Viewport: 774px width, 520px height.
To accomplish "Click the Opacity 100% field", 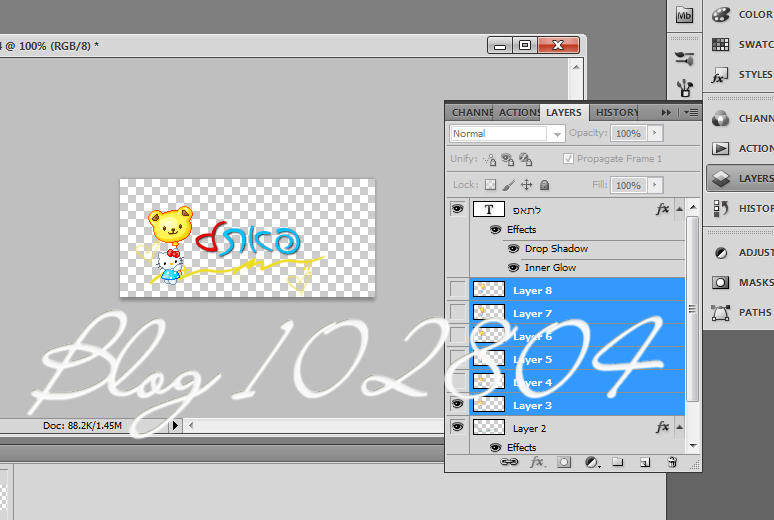I will [x=628, y=133].
